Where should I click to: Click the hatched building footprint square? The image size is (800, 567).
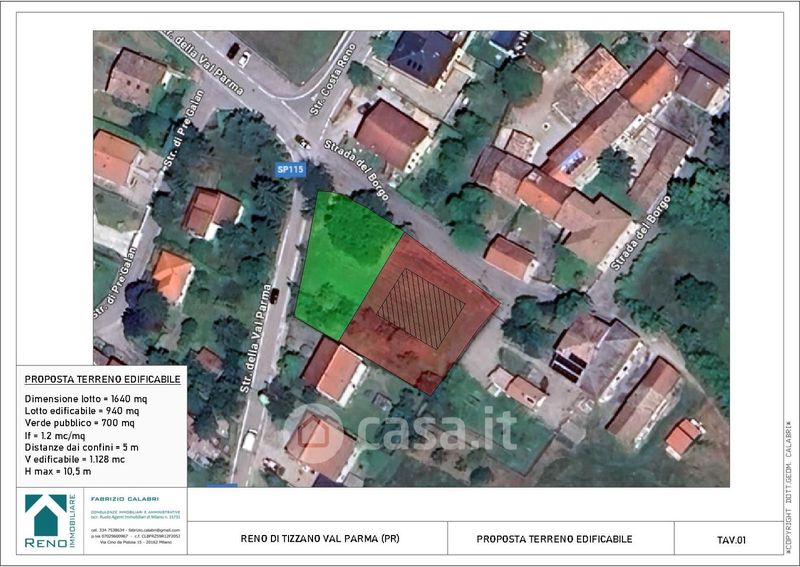[x=420, y=307]
